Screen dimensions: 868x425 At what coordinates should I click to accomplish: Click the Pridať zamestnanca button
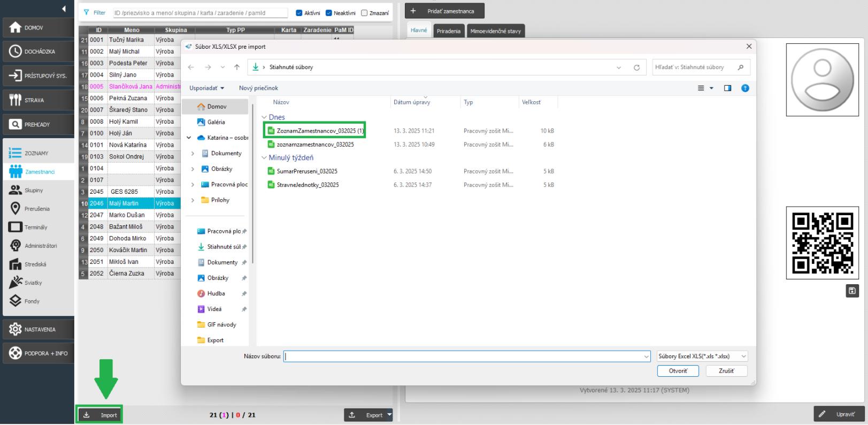click(x=444, y=11)
